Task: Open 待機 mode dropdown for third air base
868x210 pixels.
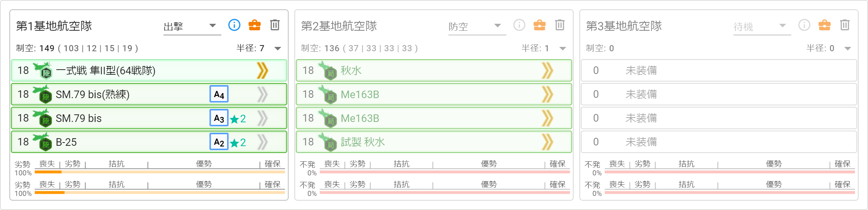Action: (x=762, y=26)
